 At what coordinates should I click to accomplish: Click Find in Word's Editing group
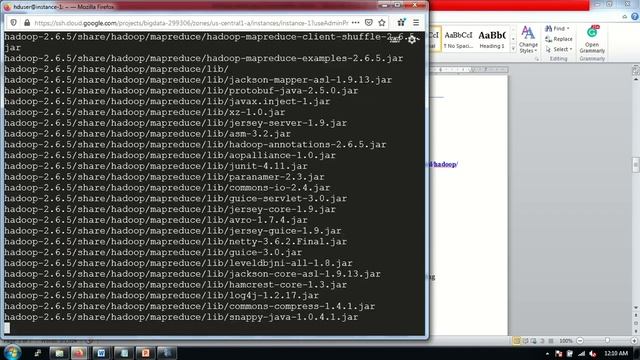(556, 29)
